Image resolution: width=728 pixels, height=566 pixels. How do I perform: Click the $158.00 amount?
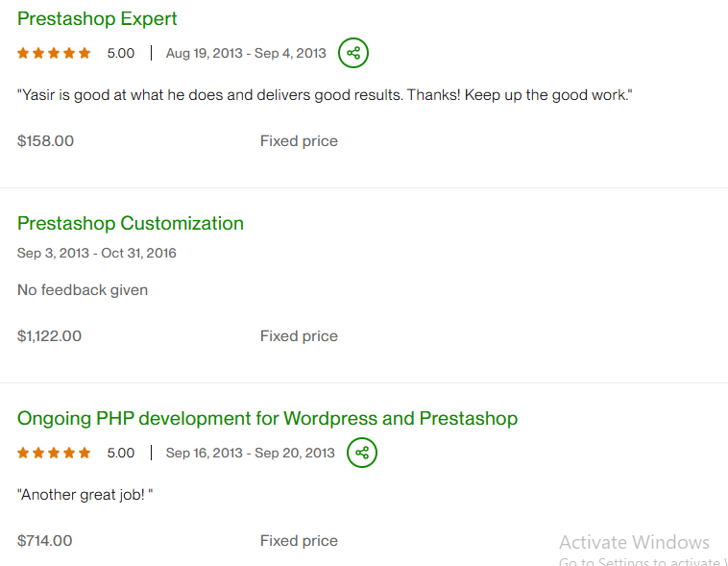[x=45, y=140]
